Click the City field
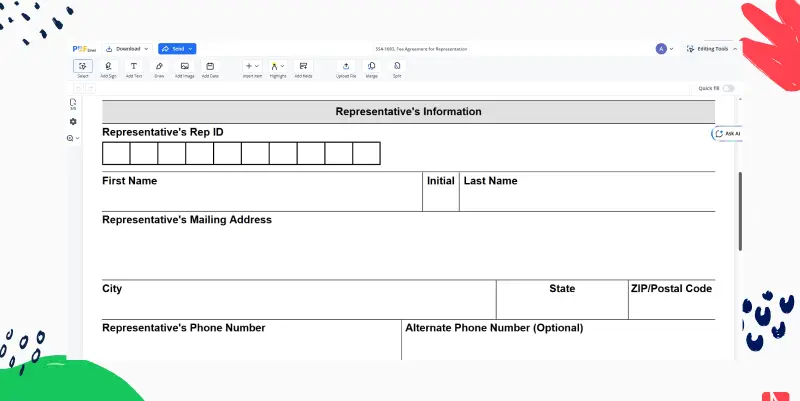Image resolution: width=800 pixels, height=401 pixels. click(299, 300)
